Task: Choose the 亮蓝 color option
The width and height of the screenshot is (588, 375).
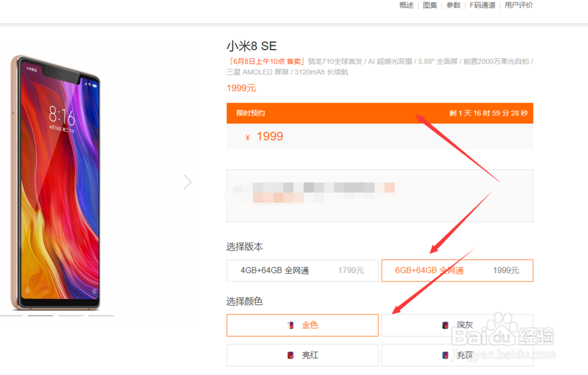Action: pos(457,355)
